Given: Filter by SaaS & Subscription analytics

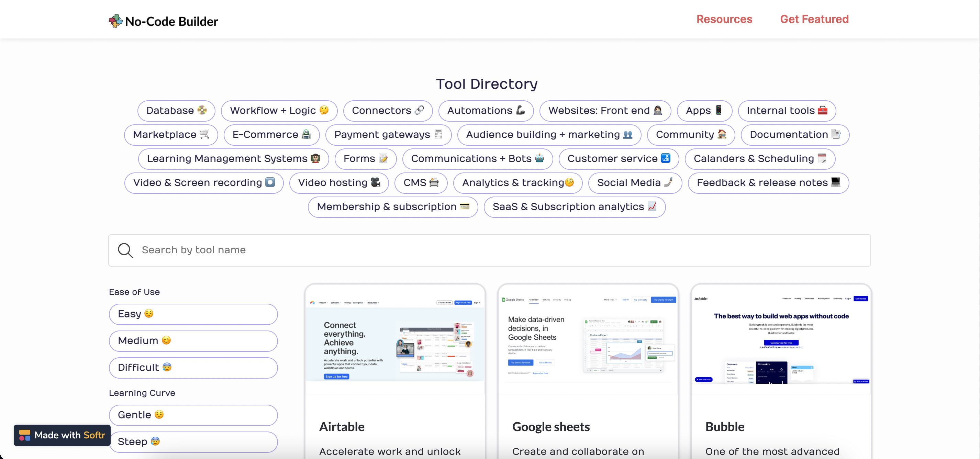Looking at the screenshot, I should click(575, 207).
